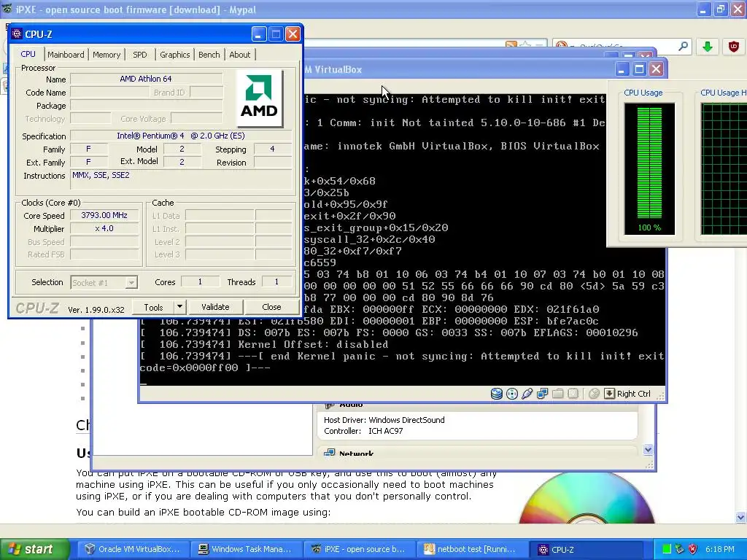Open the Tools dropdown arrow
Image resolution: width=747 pixels, height=560 pixels.
point(179,307)
